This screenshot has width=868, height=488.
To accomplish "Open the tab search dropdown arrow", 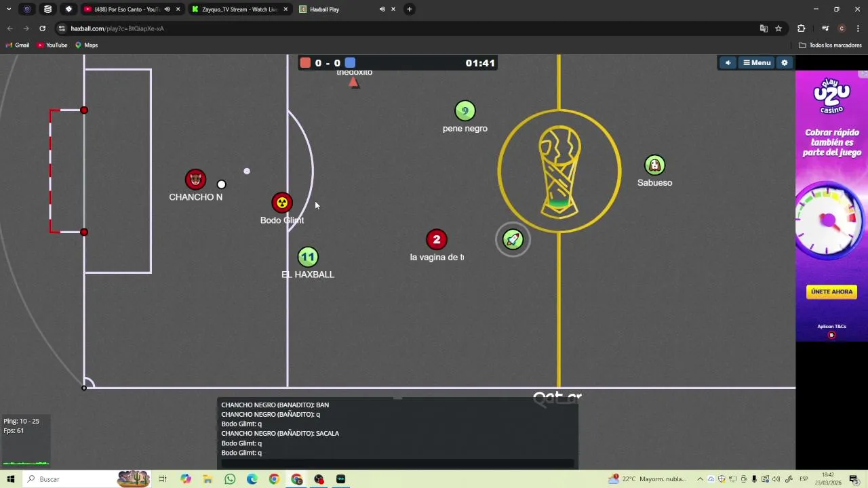I will 9,9.
